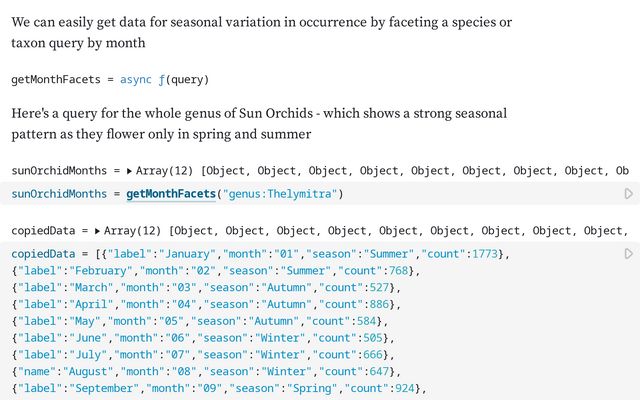Viewport: 640px width, 400px height.
Task: Click the first Object in sunOrchidMonths output
Action: click(x=228, y=171)
